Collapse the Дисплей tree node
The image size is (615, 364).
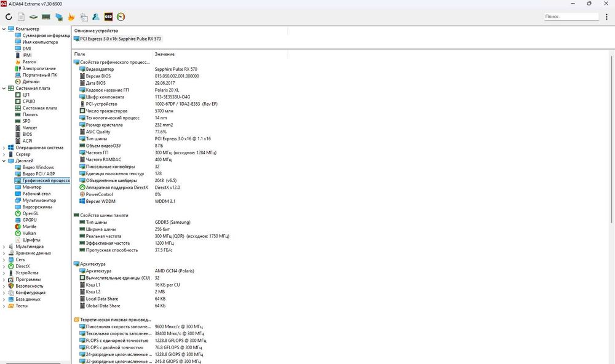[x=4, y=161]
